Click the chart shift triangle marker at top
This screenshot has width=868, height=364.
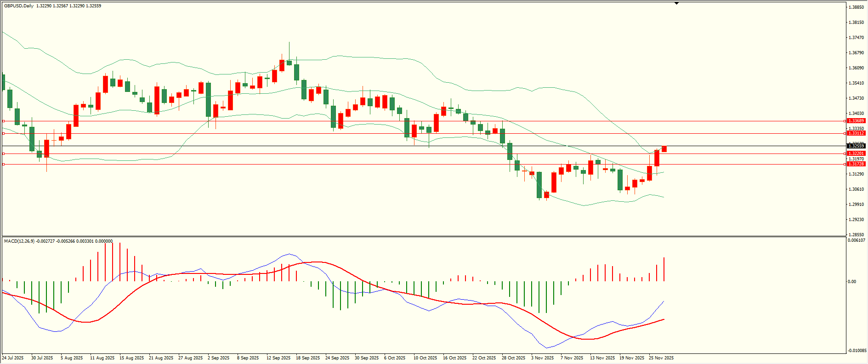tap(676, 3)
